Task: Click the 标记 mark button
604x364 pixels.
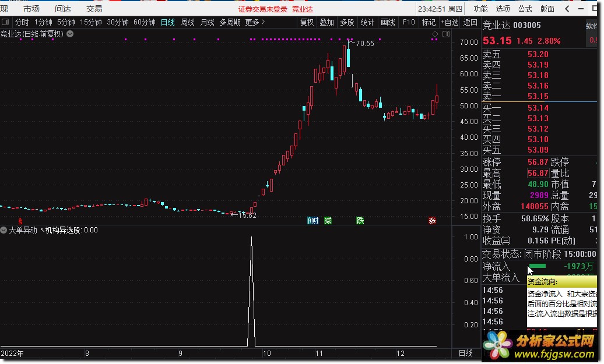Action: coord(429,22)
